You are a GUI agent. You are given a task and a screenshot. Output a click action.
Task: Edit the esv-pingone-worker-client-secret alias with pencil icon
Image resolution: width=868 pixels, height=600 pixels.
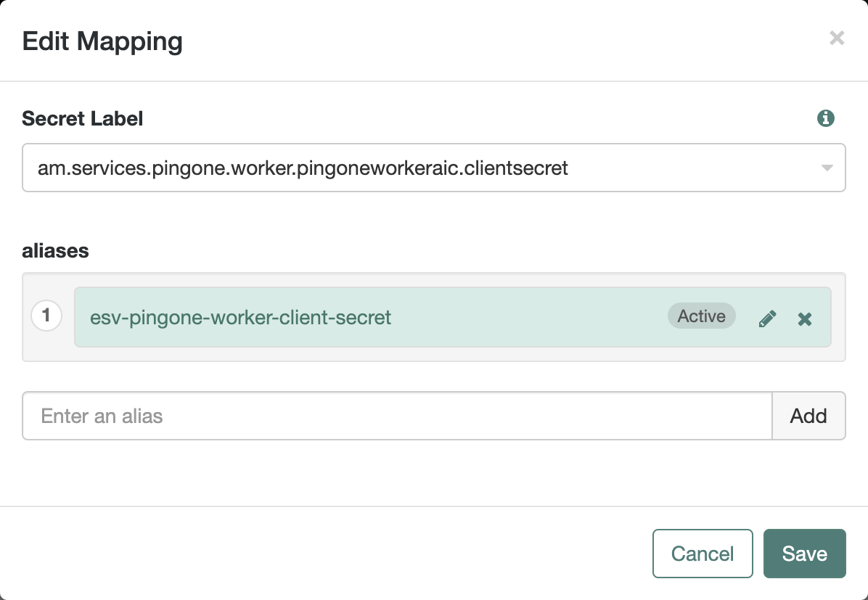point(767,318)
